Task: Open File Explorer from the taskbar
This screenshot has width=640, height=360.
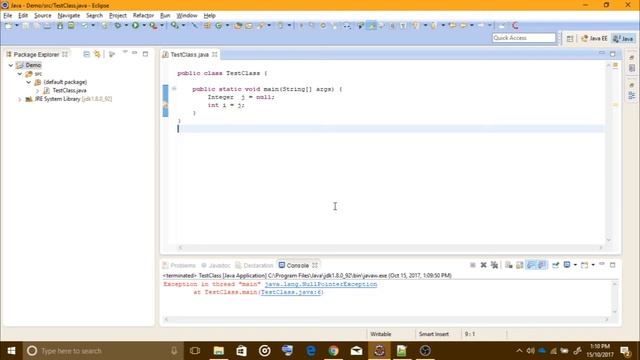Action: pos(219,351)
